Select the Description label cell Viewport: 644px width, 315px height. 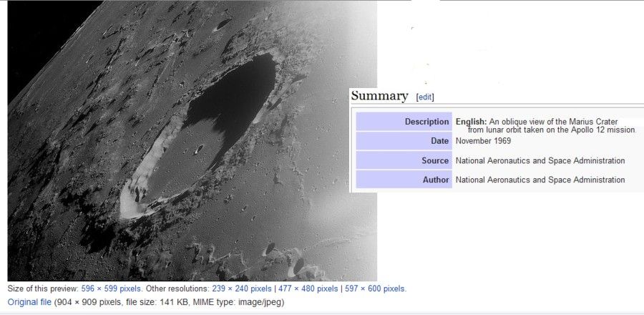(404, 122)
